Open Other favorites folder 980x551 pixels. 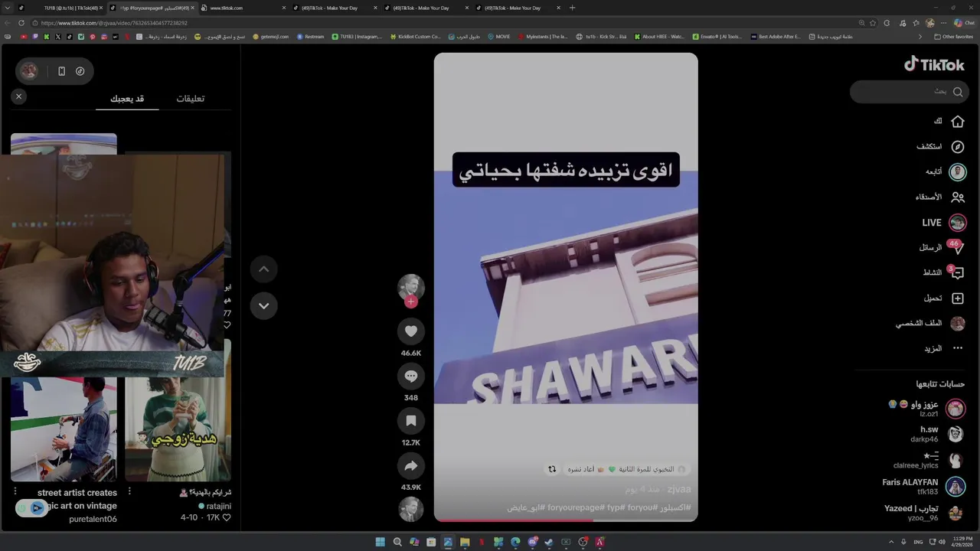953,37
